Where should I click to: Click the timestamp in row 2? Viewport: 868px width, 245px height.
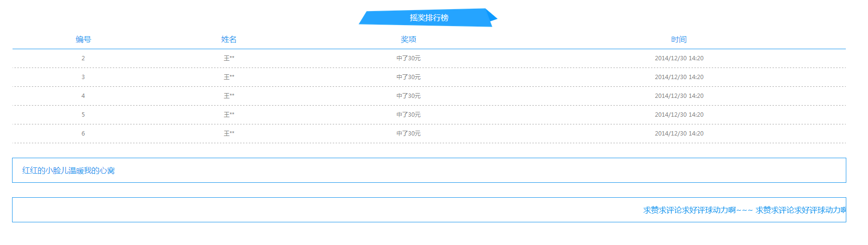click(x=679, y=58)
